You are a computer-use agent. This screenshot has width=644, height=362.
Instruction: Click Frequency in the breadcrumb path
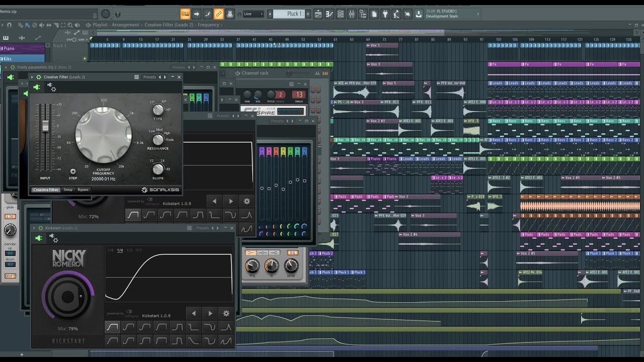click(208, 25)
